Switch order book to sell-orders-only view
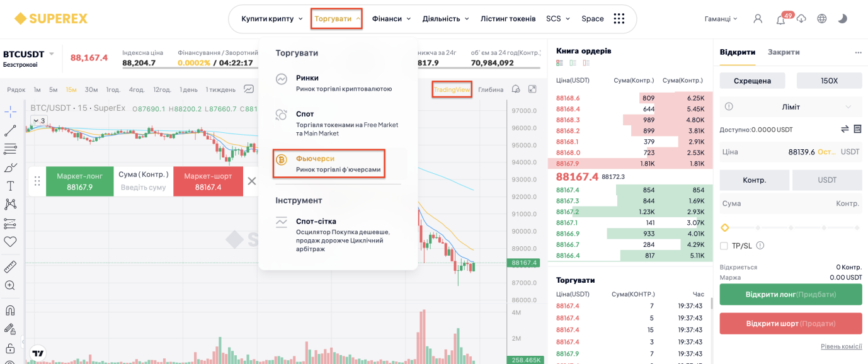Screen dimensions: 868x364 586,63
